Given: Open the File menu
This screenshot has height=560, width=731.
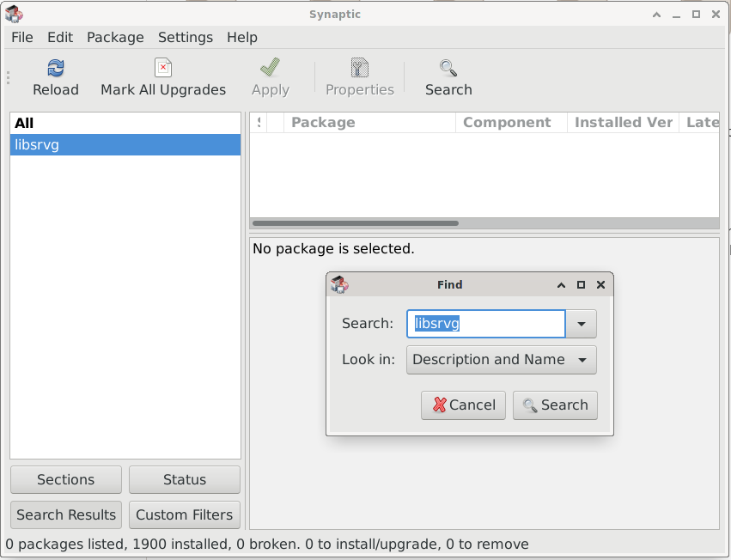Looking at the screenshot, I should pos(22,37).
